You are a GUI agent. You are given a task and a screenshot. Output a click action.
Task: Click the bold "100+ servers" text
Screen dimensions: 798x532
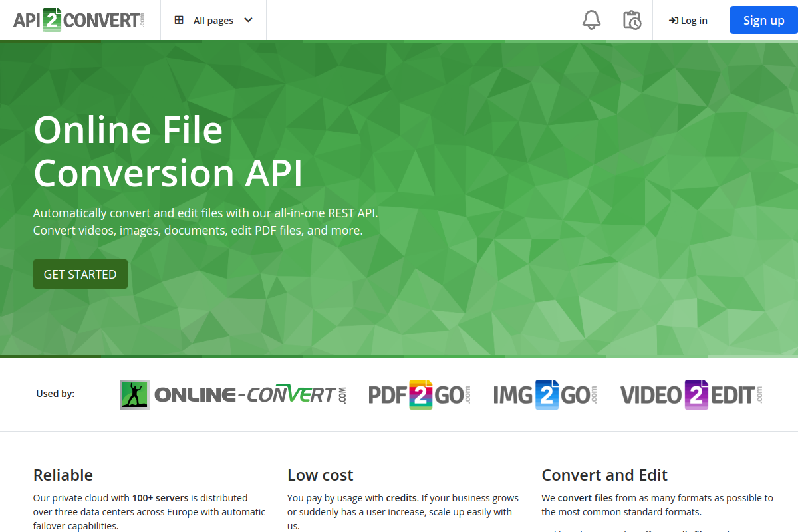click(x=160, y=497)
